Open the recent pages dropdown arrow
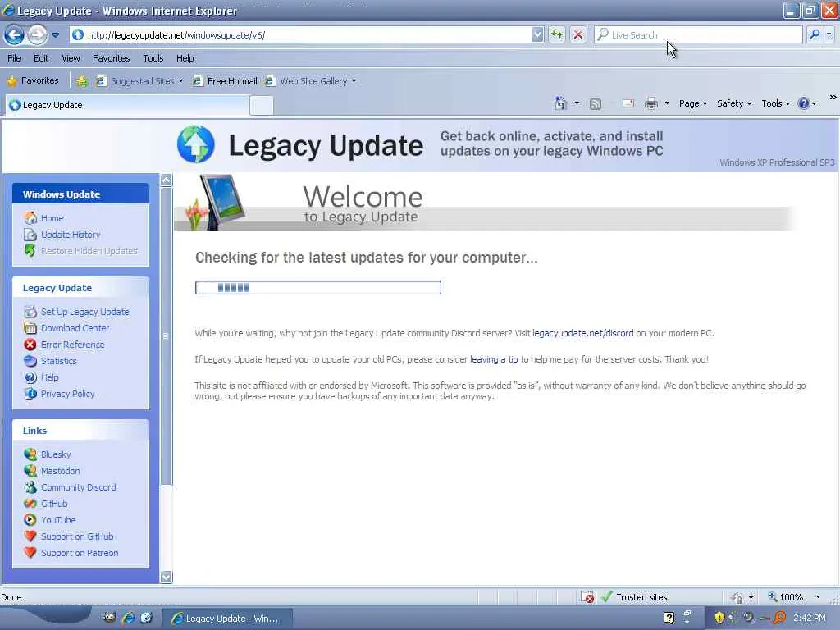The height and width of the screenshot is (630, 840). (55, 35)
